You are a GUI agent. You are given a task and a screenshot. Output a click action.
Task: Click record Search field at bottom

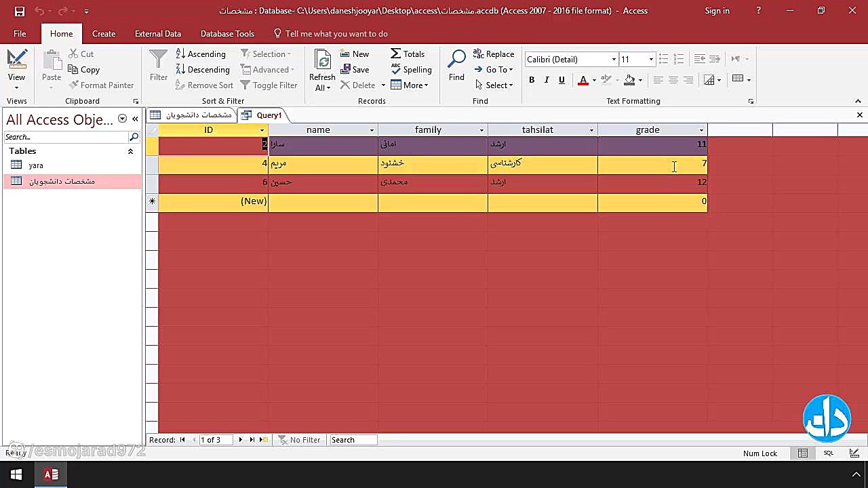click(353, 440)
